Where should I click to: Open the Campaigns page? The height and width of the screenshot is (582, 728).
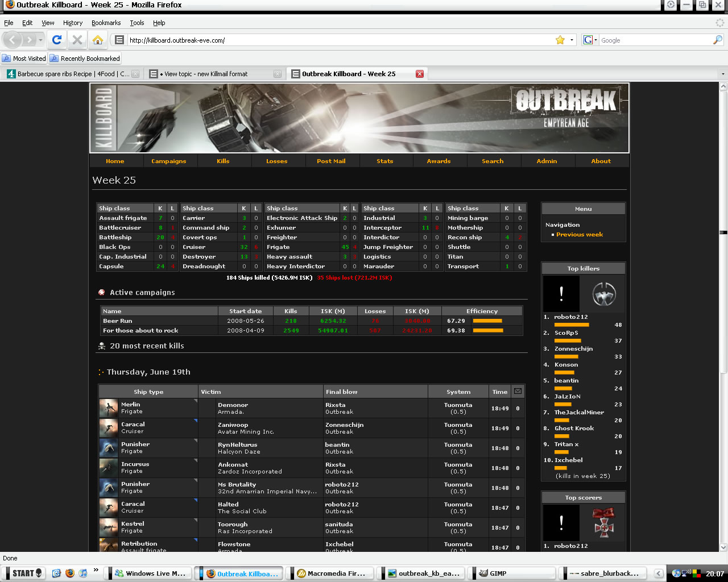click(169, 161)
